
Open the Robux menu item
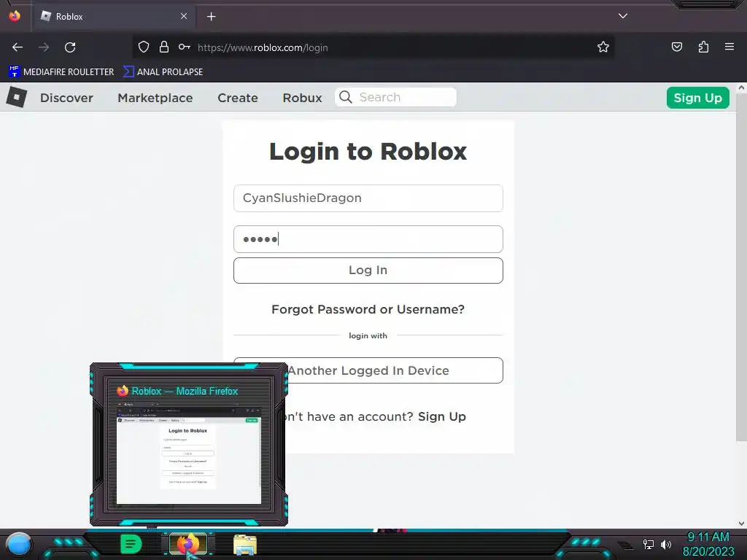pos(303,98)
